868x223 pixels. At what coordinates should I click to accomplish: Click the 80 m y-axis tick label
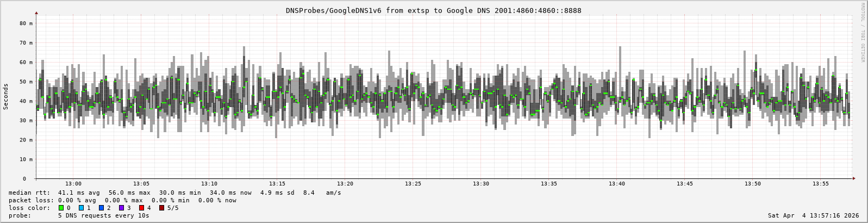[26, 23]
